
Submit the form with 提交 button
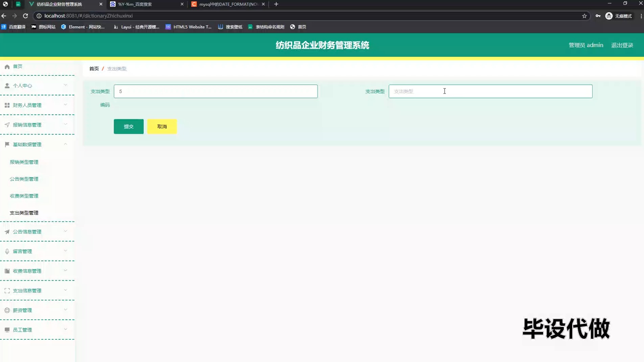(128, 126)
